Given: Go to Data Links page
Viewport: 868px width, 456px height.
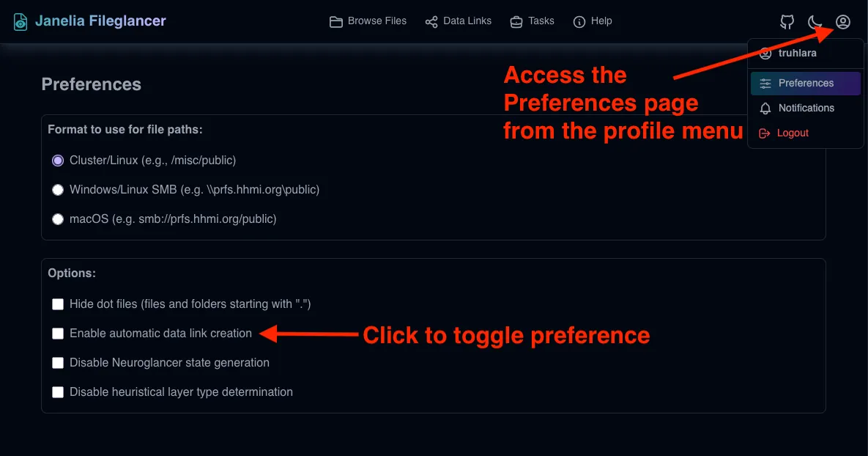Looking at the screenshot, I should [459, 21].
